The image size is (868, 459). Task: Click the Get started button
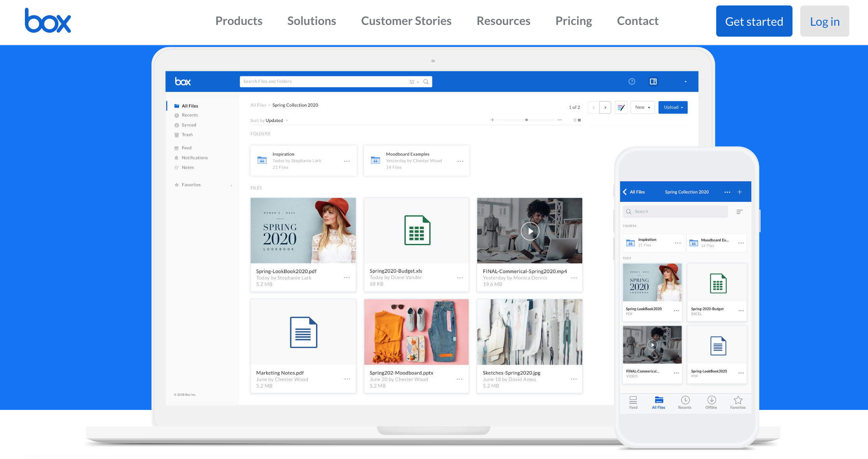tap(754, 21)
